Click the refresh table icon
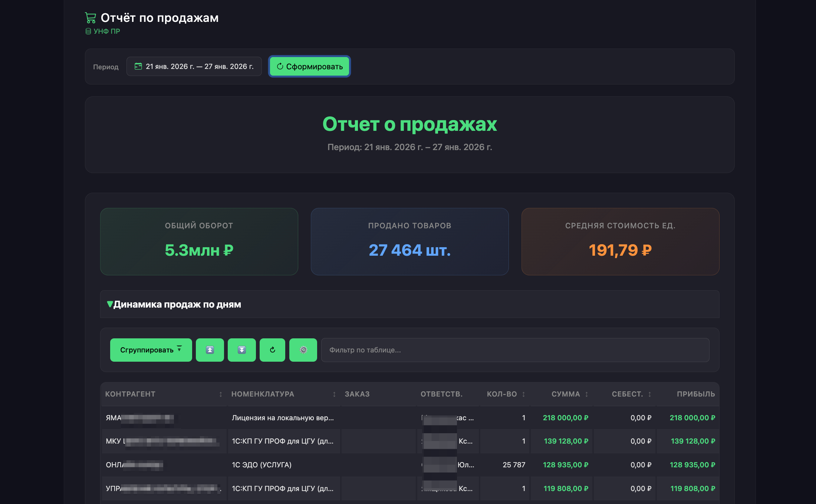The width and height of the screenshot is (816, 504). coord(273,350)
